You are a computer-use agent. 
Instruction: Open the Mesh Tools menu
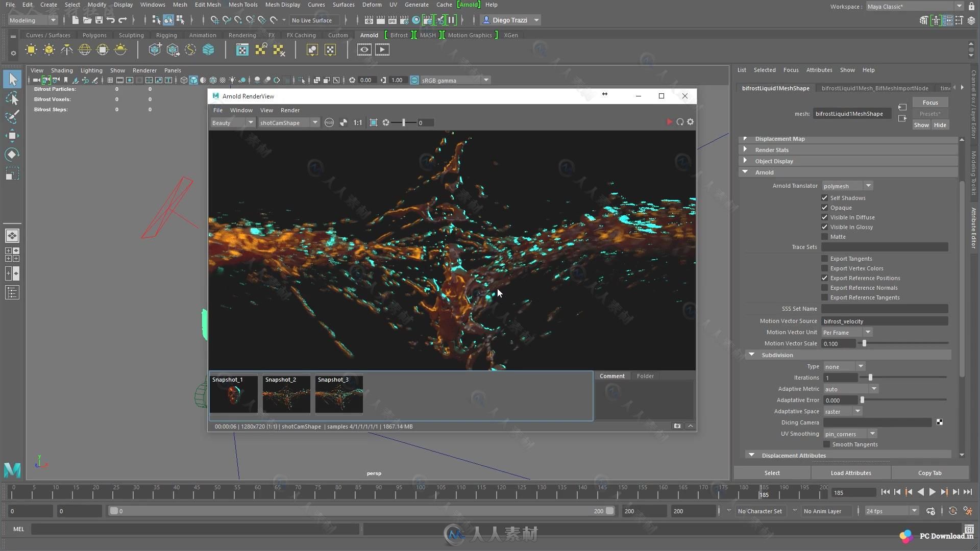[x=242, y=5]
